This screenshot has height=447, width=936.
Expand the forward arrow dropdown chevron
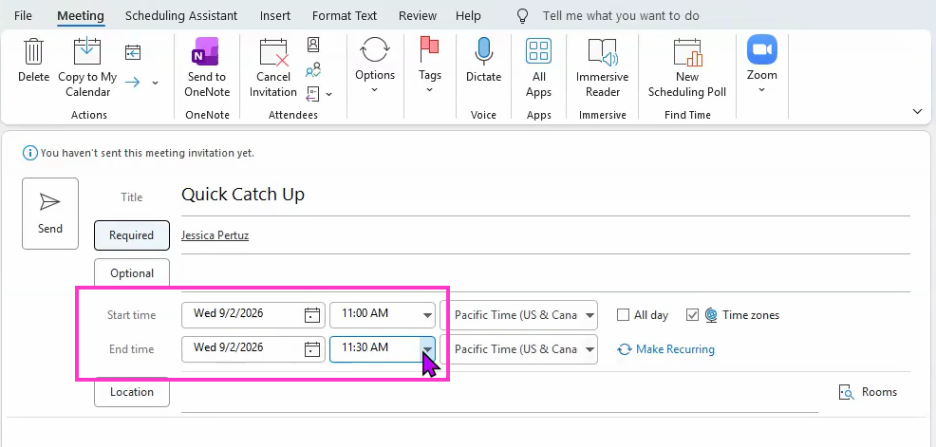point(155,83)
